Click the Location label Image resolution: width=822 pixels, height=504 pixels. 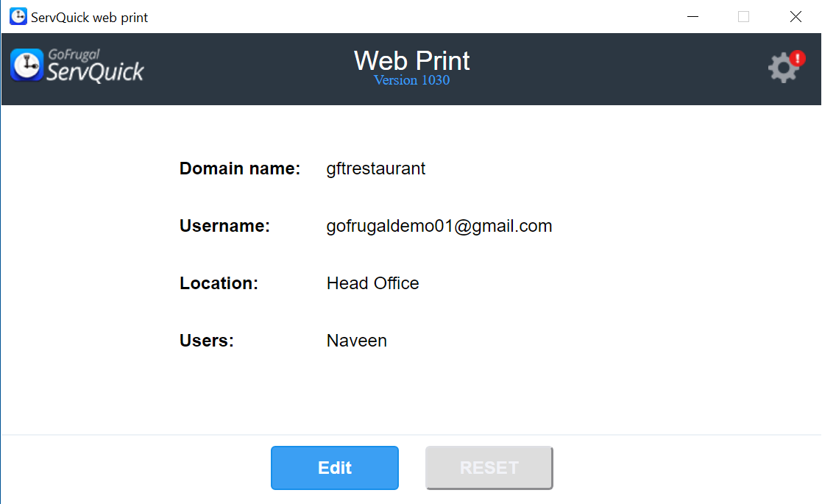[x=219, y=283]
